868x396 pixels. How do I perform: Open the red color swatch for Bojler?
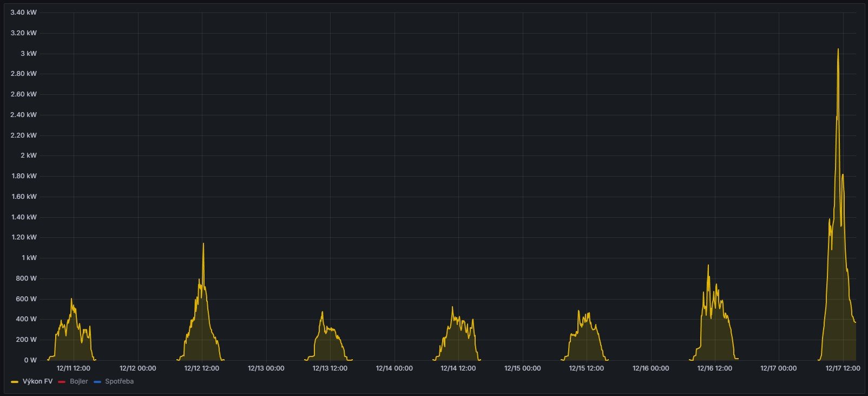[62, 382]
